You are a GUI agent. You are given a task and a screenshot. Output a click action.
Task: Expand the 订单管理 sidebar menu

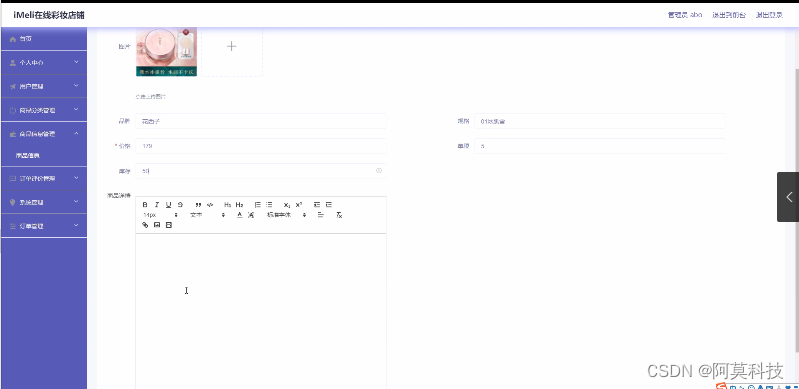pos(44,225)
